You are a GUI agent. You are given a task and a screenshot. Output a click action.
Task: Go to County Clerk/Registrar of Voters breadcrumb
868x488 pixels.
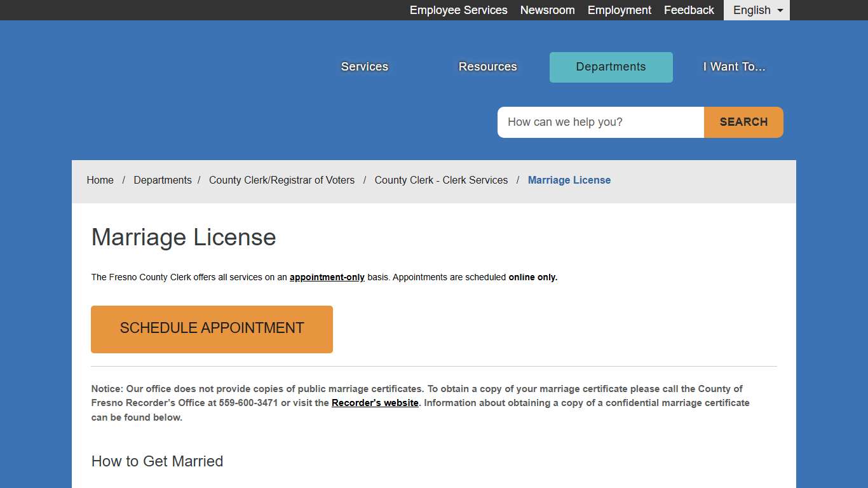pyautogui.click(x=281, y=180)
